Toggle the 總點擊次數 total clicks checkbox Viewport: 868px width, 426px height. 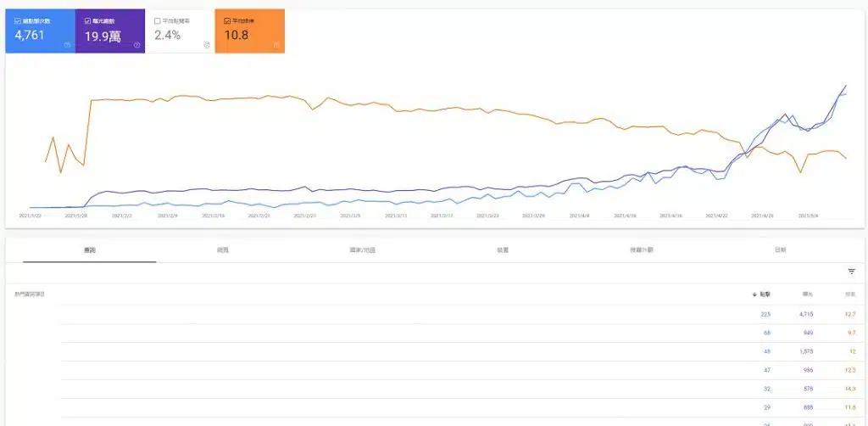(18, 20)
